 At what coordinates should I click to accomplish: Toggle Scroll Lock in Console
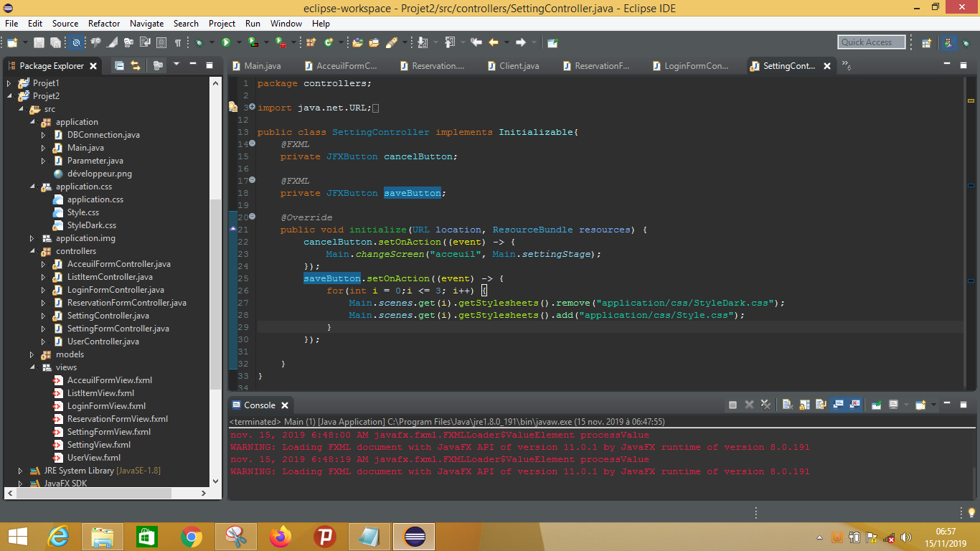click(x=804, y=405)
